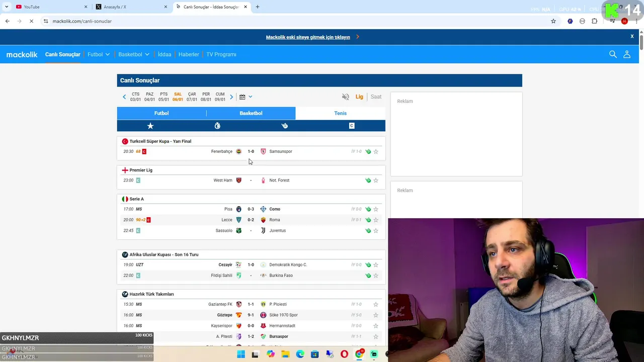
Task: Filter iddaa matches with hand icon
Action: [285, 126]
